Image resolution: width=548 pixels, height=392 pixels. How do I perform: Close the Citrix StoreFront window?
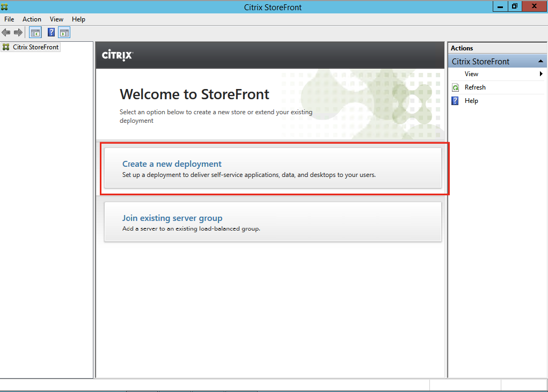[535, 6]
